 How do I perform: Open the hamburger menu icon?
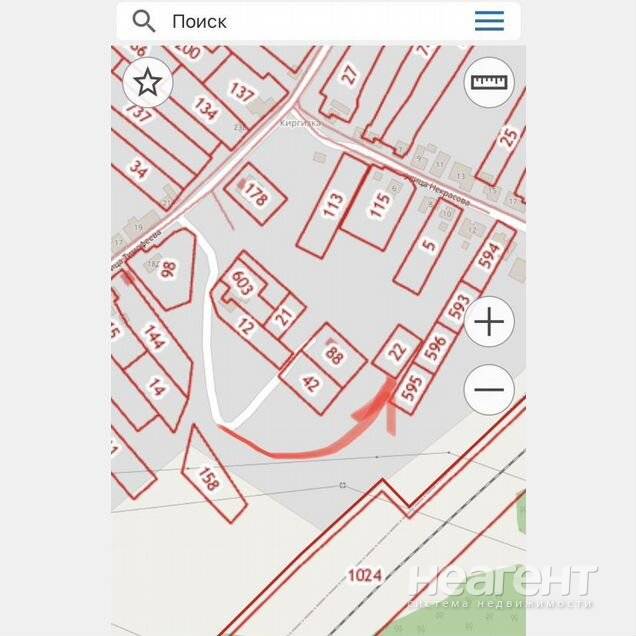(489, 21)
